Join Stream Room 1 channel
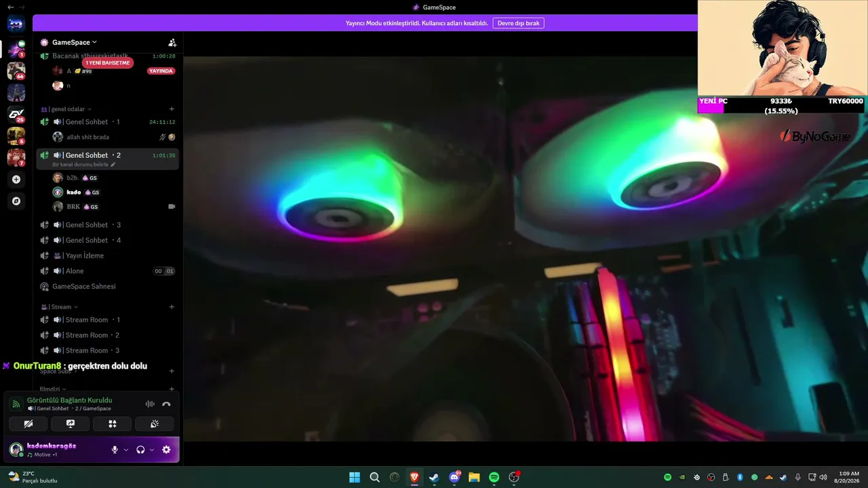The height and width of the screenshot is (488, 868). coord(108,320)
